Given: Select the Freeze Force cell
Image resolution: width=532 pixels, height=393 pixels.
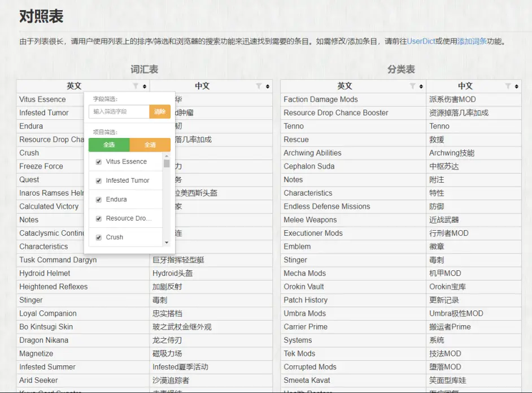Looking at the screenshot, I should pyautogui.click(x=50, y=166).
